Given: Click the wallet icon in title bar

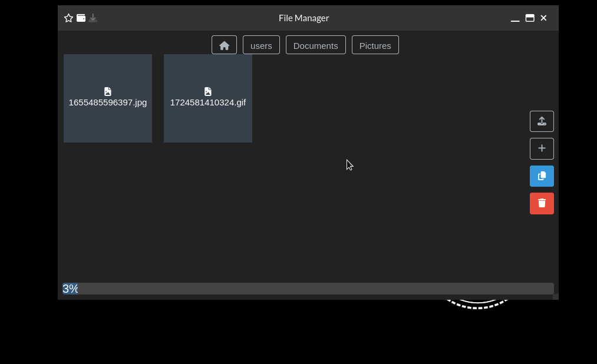Looking at the screenshot, I should click(x=81, y=18).
